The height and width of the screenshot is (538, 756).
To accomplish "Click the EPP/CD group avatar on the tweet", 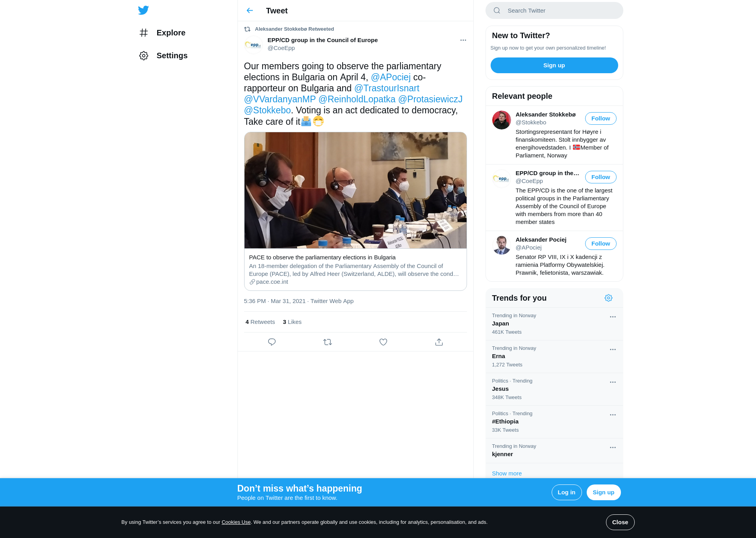I will click(x=253, y=44).
